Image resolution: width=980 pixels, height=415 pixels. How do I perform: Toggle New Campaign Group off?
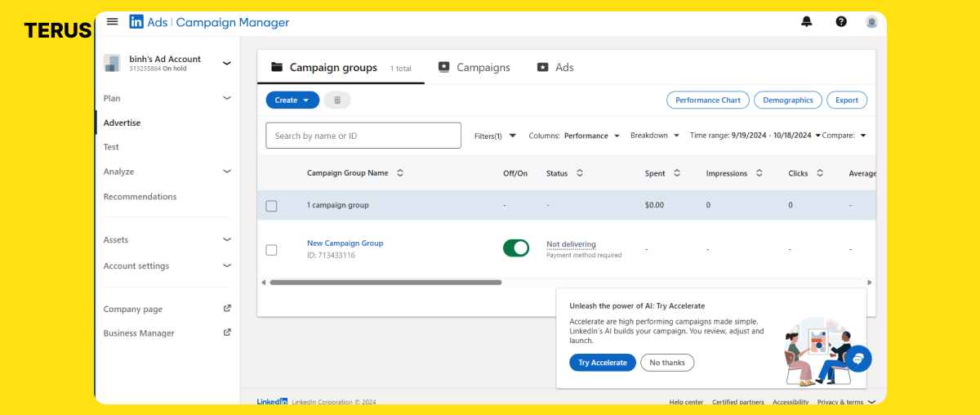516,248
